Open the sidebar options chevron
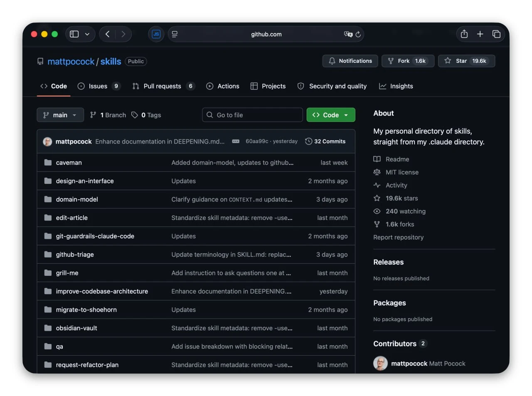 click(x=87, y=34)
